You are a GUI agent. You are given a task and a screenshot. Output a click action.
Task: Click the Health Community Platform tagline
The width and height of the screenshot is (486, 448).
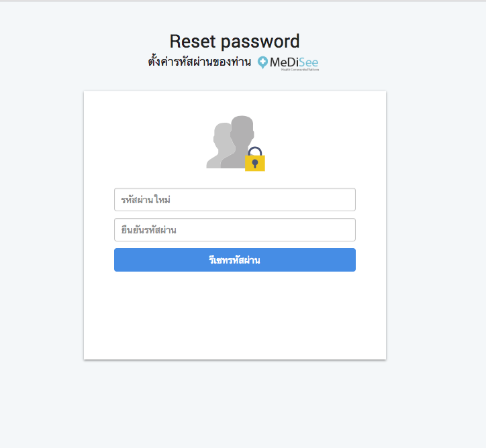(x=300, y=69)
